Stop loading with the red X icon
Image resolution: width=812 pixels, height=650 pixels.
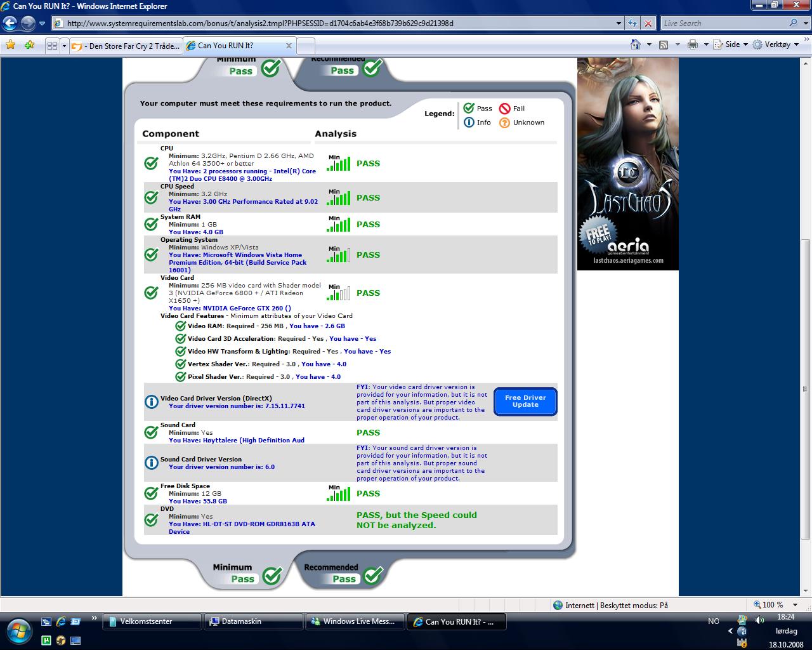pos(648,23)
